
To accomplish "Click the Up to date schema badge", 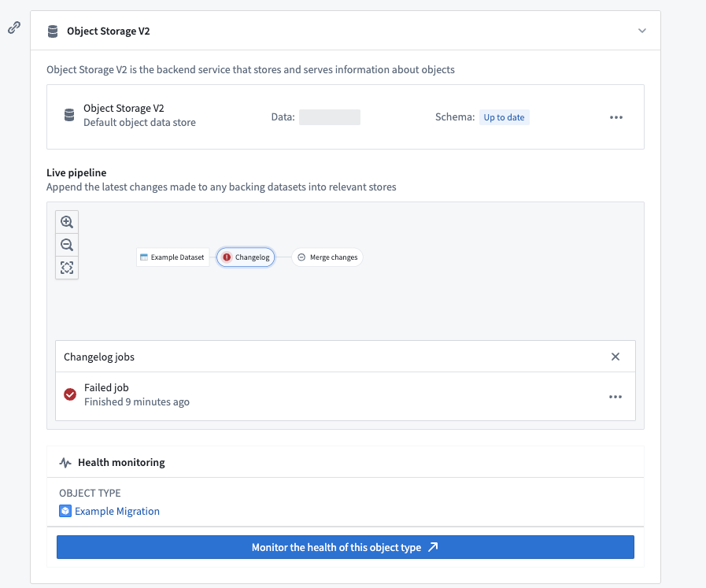I will click(x=504, y=117).
